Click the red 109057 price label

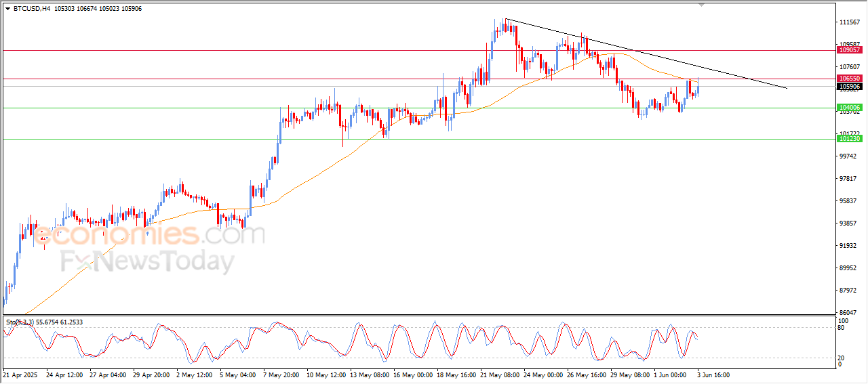pos(850,50)
